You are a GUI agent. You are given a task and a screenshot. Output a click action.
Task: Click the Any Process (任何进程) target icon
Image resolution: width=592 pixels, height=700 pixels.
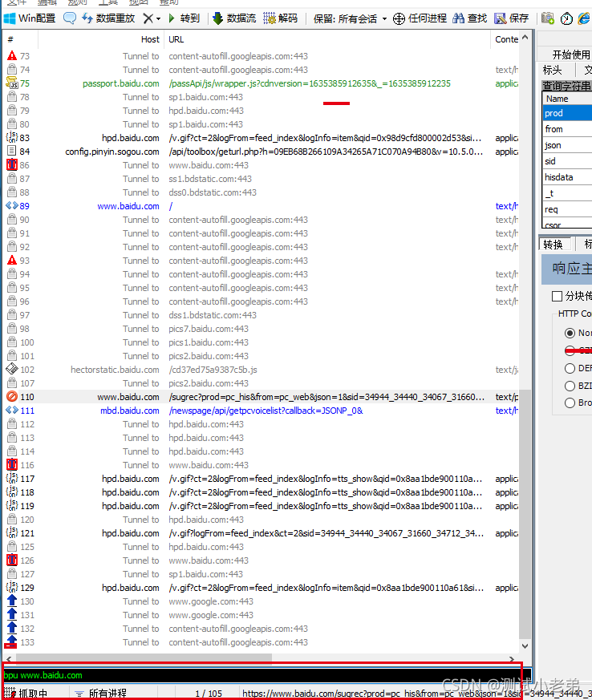[399, 18]
